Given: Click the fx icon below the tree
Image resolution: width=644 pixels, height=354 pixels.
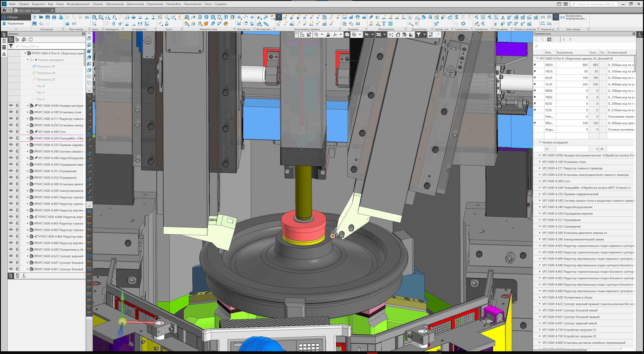Looking at the screenshot, I should click(24, 276).
